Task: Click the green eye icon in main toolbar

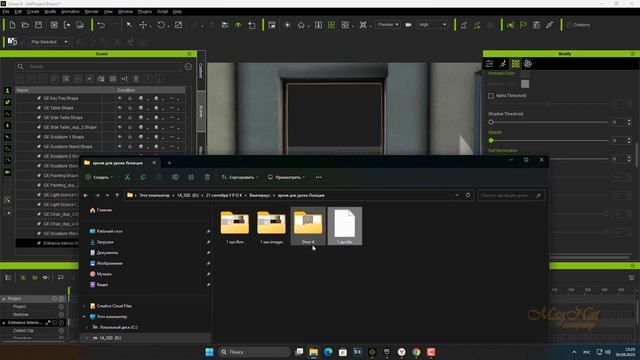Action: 238,25
